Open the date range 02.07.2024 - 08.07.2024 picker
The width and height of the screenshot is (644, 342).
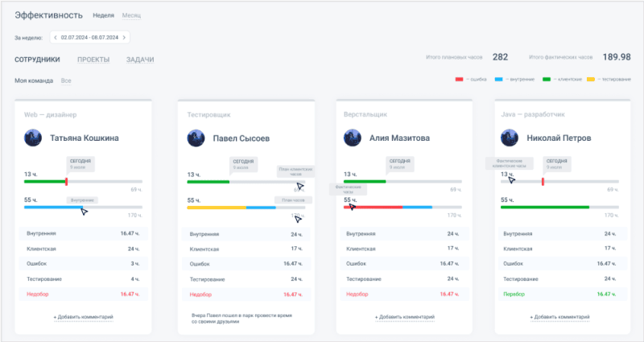click(89, 37)
